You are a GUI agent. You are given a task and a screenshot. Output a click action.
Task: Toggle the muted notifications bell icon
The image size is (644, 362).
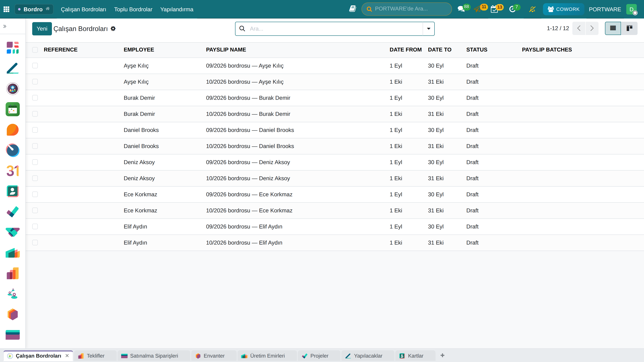[x=532, y=9]
